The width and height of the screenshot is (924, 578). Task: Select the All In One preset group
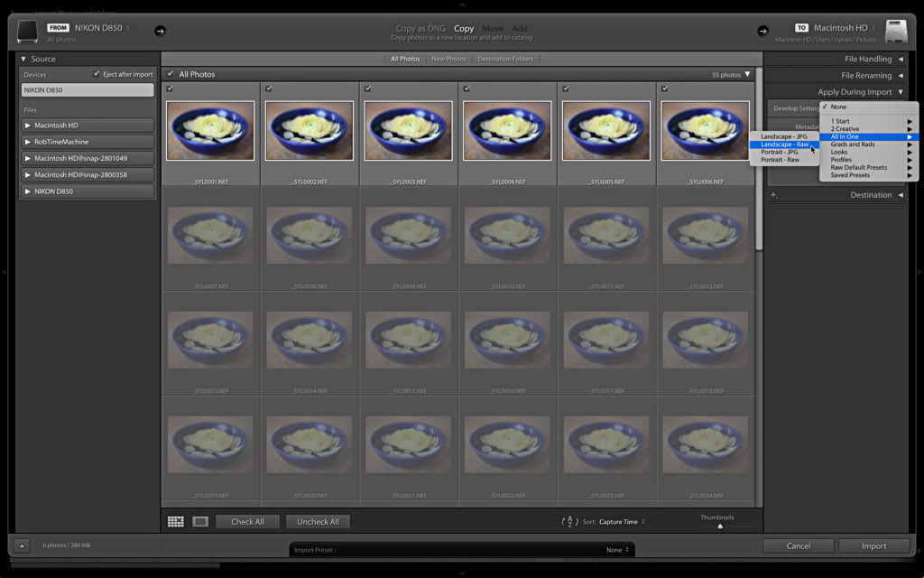point(869,136)
